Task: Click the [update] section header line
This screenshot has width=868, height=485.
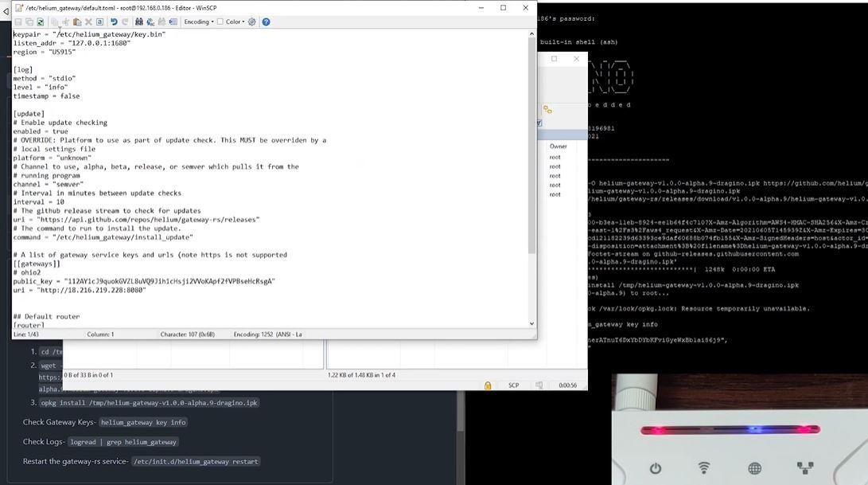Action: pos(29,114)
